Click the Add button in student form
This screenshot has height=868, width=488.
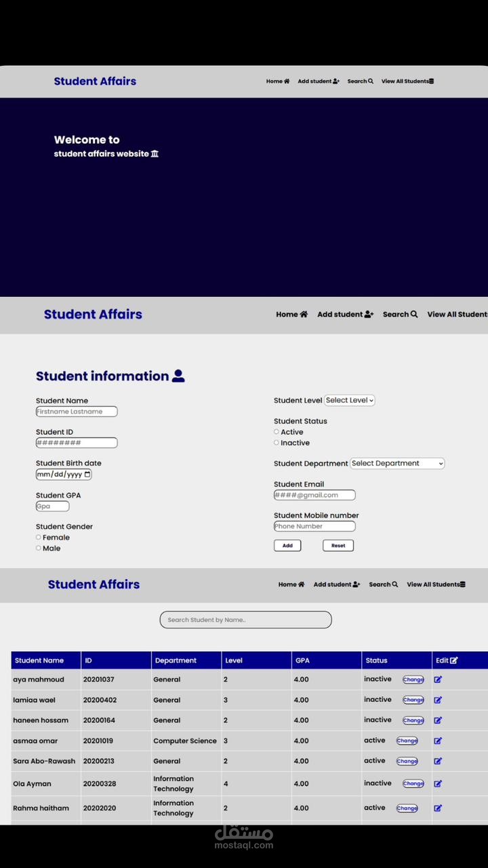287,545
